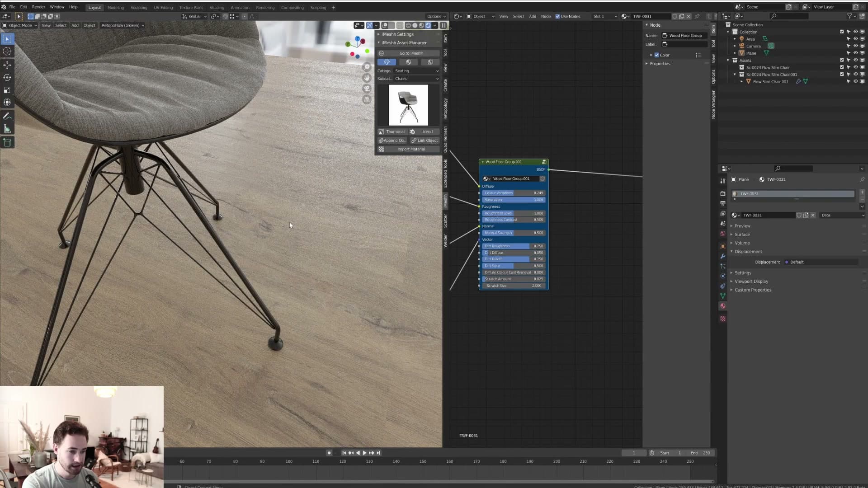The width and height of the screenshot is (868, 488).
Task: Expand the iMeshh Settings panel
Action: 397,34
